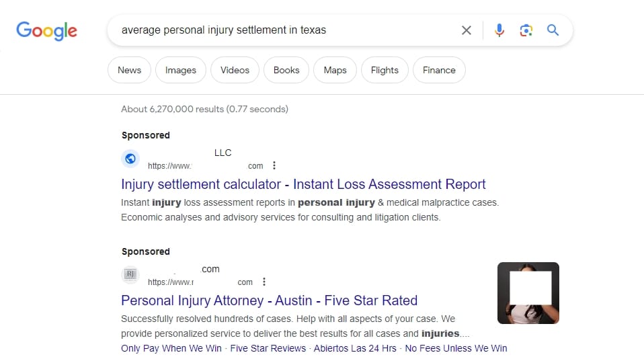
Task: Click the Five Star Reviews sitelink
Action: point(268,348)
